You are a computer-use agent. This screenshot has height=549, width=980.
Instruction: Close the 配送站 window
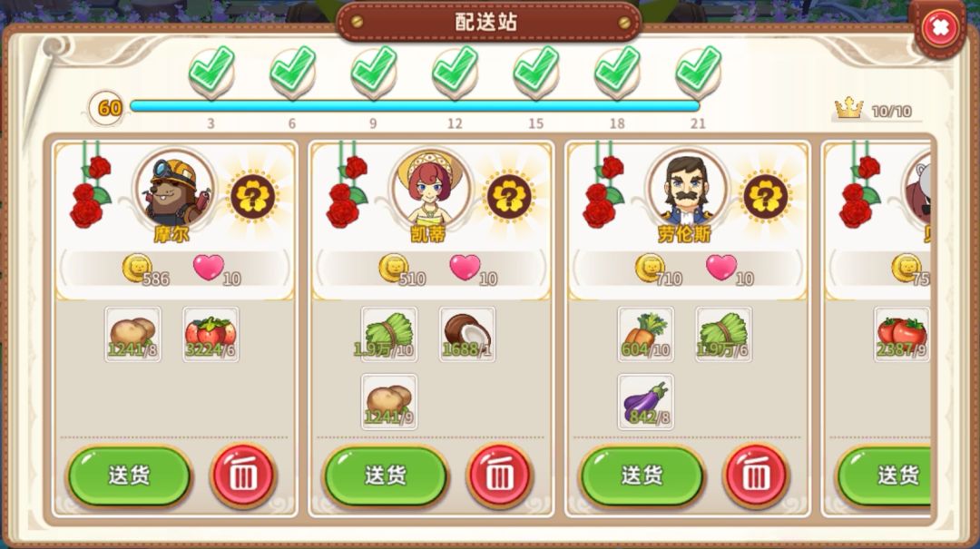point(940,28)
